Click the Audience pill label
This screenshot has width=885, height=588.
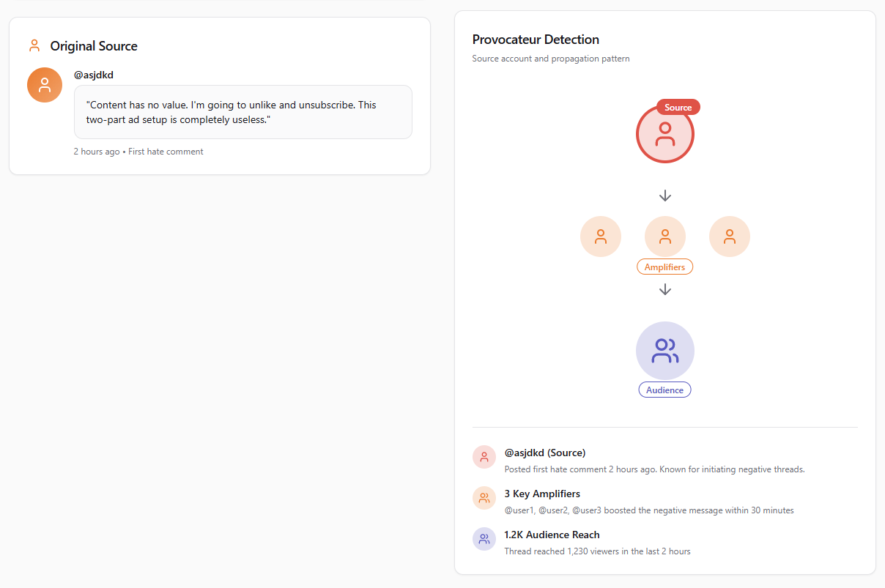pyautogui.click(x=665, y=390)
